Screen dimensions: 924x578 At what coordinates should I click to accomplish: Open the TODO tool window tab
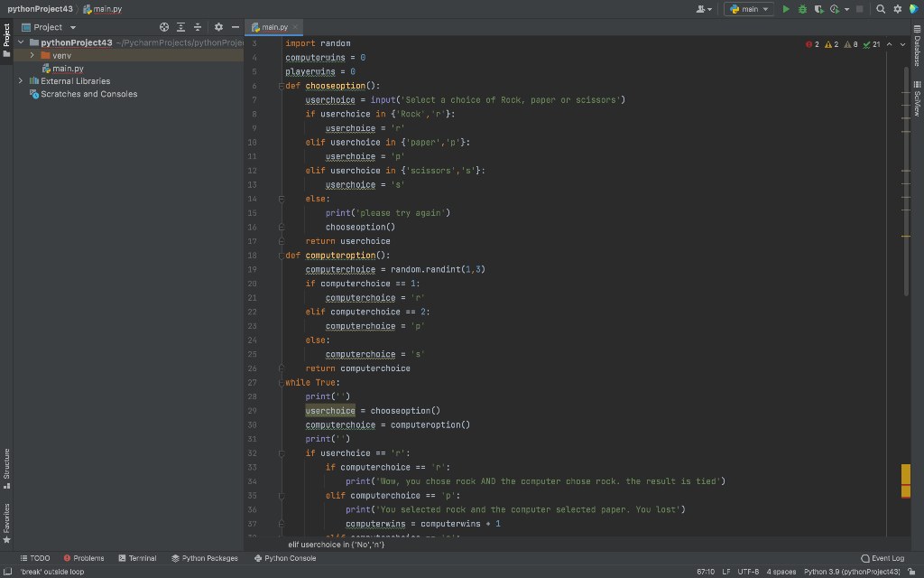(x=36, y=558)
